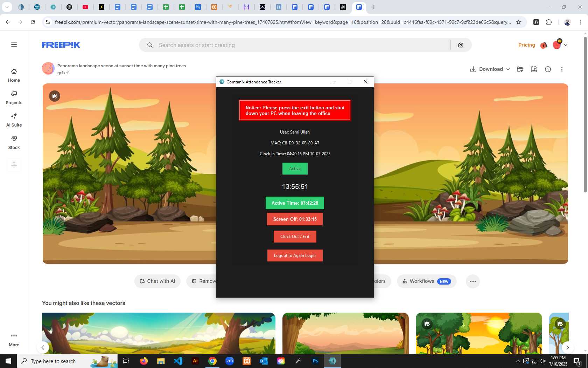Close the Comtanix Attendance Tracker window
The width and height of the screenshot is (588, 368).
[x=365, y=82]
